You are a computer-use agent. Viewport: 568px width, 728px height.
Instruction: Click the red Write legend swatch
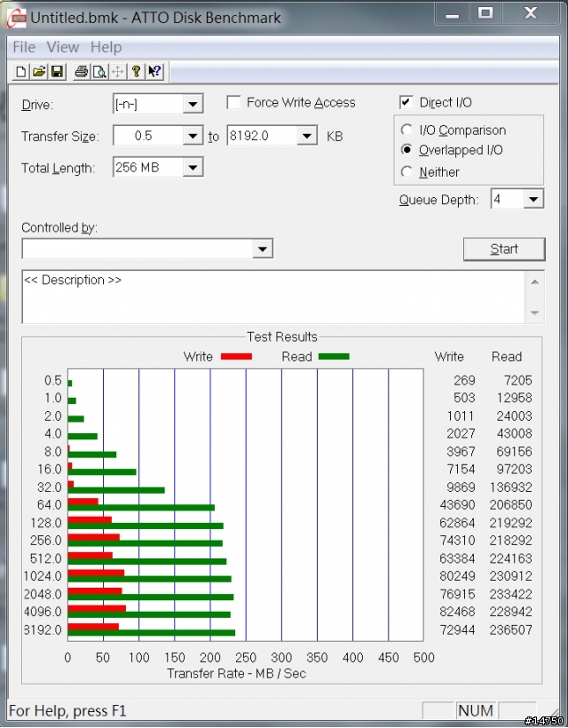coord(236,357)
